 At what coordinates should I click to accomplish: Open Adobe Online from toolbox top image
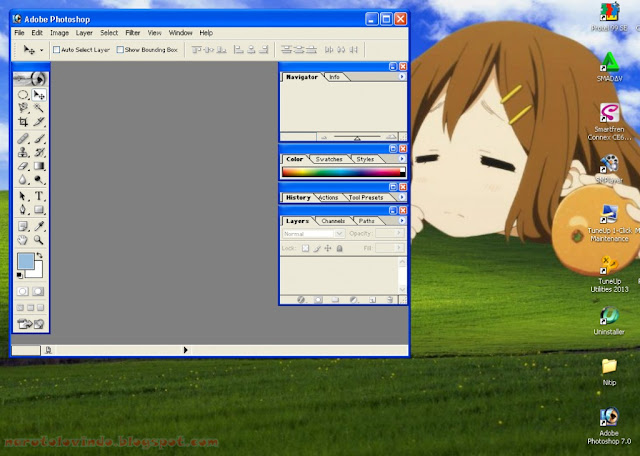tap(31, 78)
